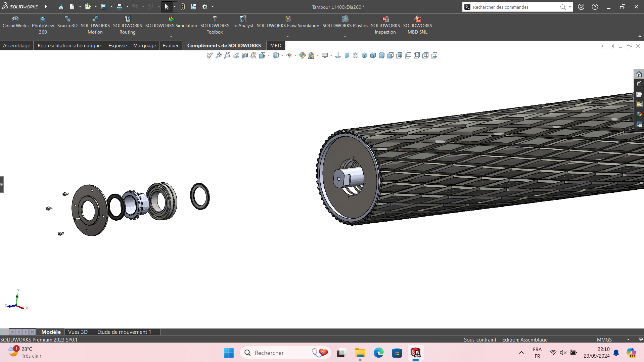Toggle SOLIDWORKS Toolbox add-in
The width and height of the screenshot is (644, 362).
215,25
